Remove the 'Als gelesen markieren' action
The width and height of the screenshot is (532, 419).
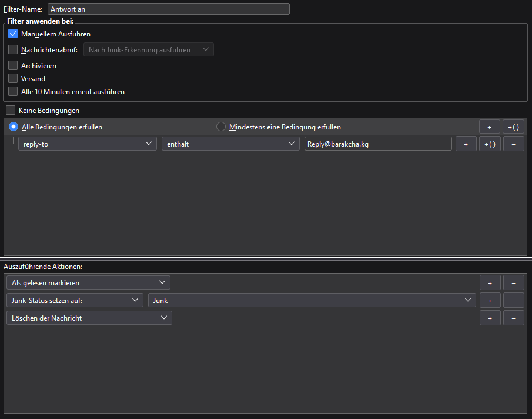coord(513,283)
